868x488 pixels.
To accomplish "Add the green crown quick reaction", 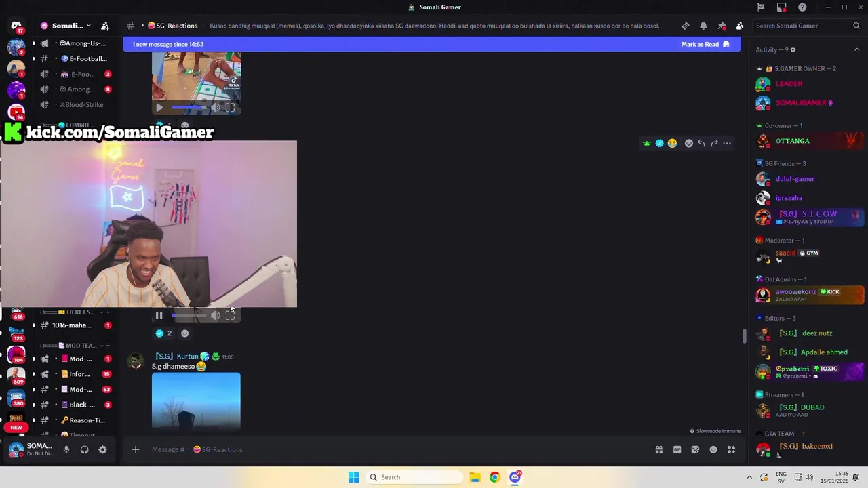I will click(x=647, y=143).
